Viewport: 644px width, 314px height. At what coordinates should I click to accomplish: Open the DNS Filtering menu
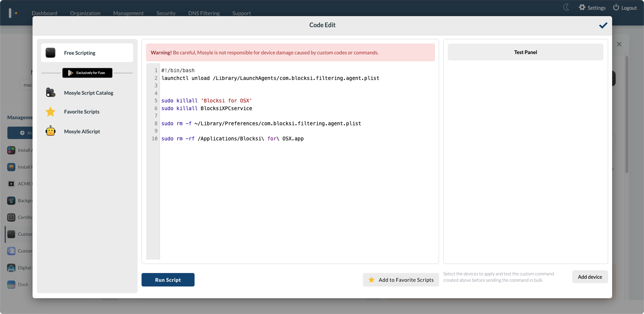pyautogui.click(x=204, y=13)
